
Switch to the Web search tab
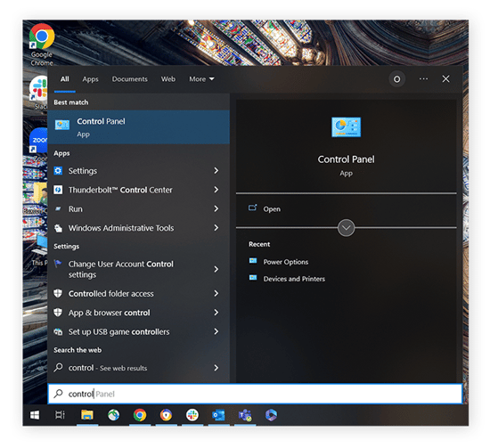[168, 79]
